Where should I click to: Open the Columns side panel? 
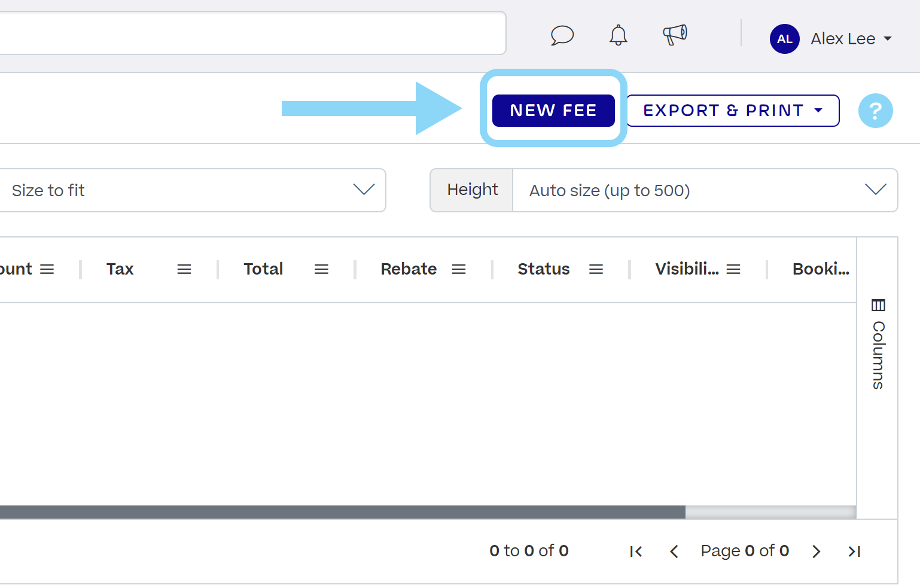(x=878, y=345)
